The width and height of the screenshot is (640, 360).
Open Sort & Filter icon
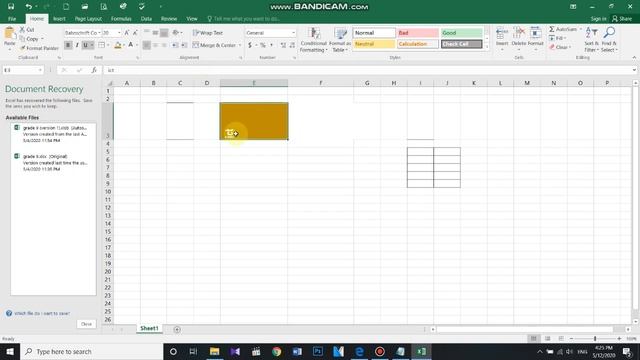(x=591, y=33)
